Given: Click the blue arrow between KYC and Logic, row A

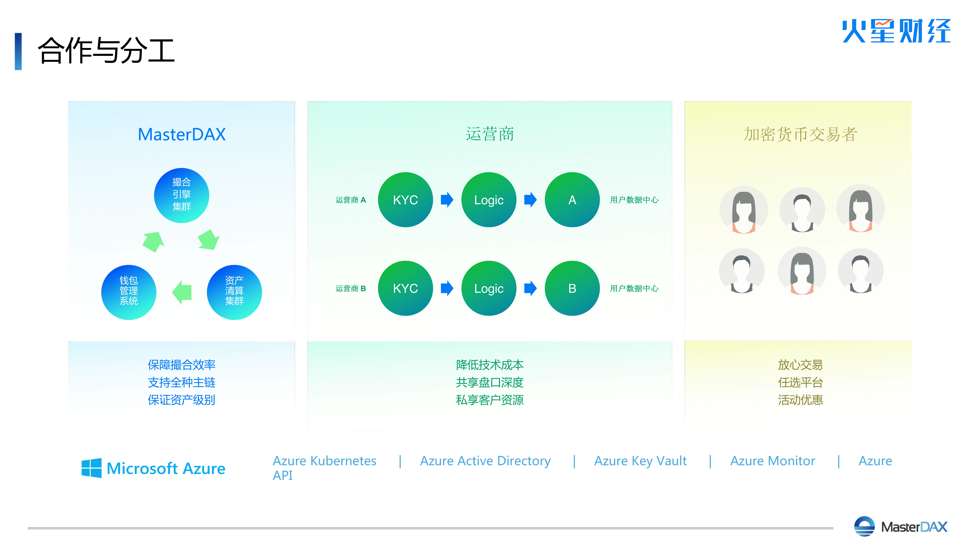Looking at the screenshot, I should point(447,200).
